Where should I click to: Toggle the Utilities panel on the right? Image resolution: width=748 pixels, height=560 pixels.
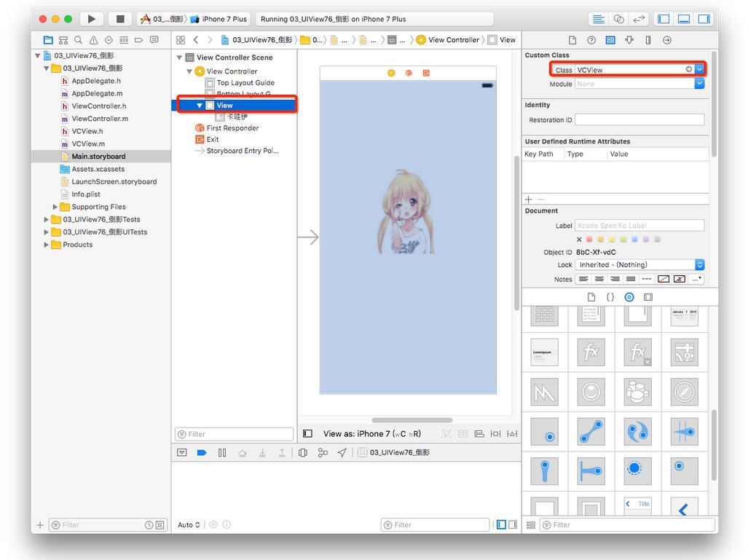(704, 19)
